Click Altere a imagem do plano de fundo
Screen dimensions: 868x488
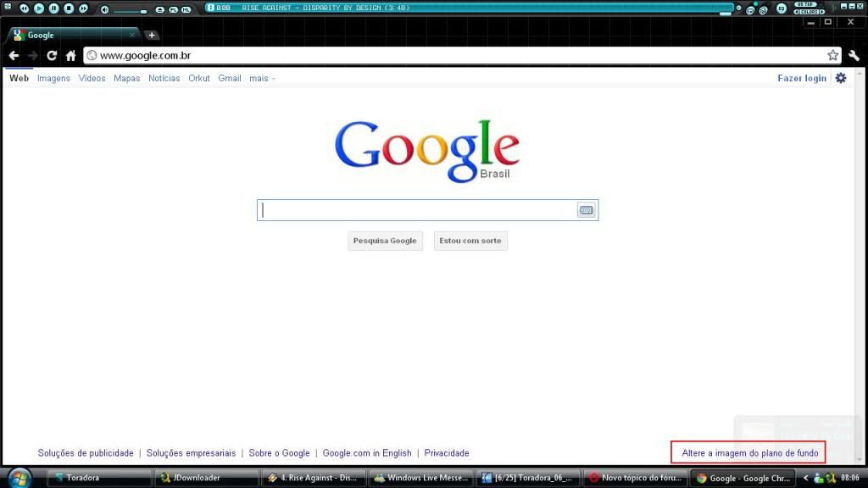pyautogui.click(x=749, y=452)
